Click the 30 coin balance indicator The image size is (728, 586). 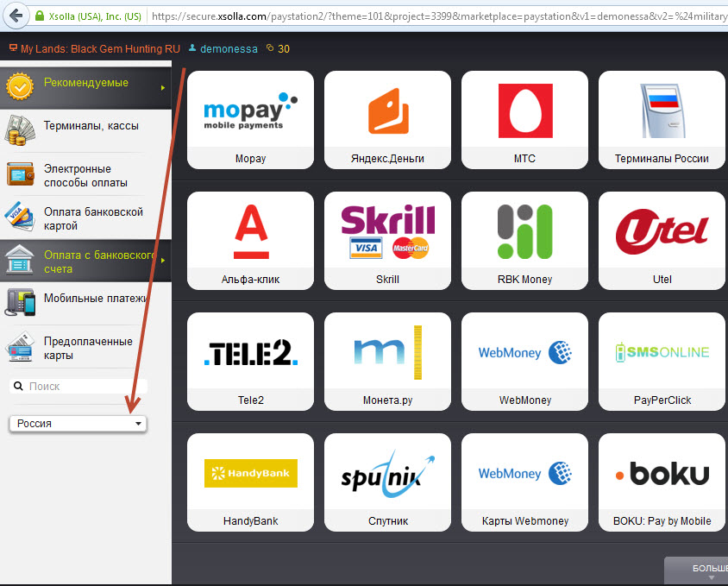pyautogui.click(x=278, y=49)
